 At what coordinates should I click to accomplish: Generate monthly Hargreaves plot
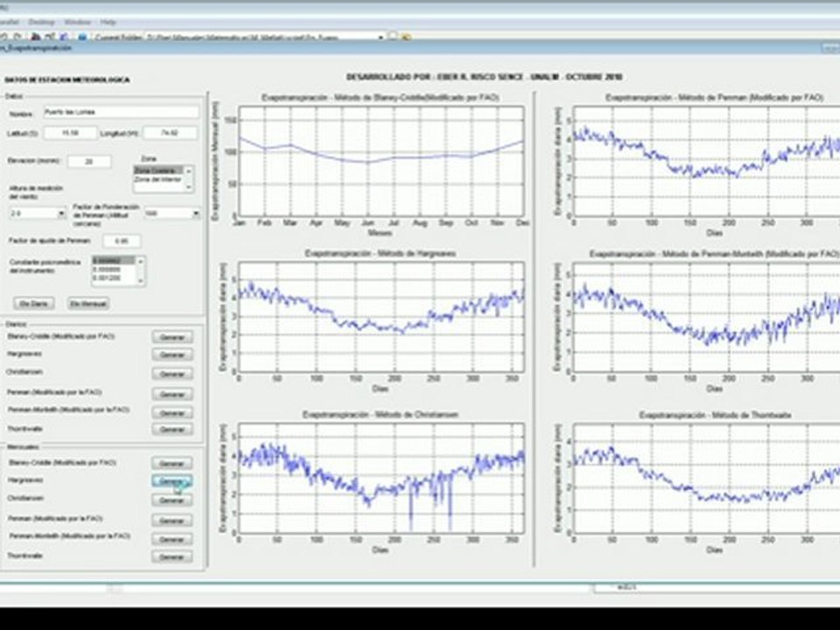(x=171, y=481)
